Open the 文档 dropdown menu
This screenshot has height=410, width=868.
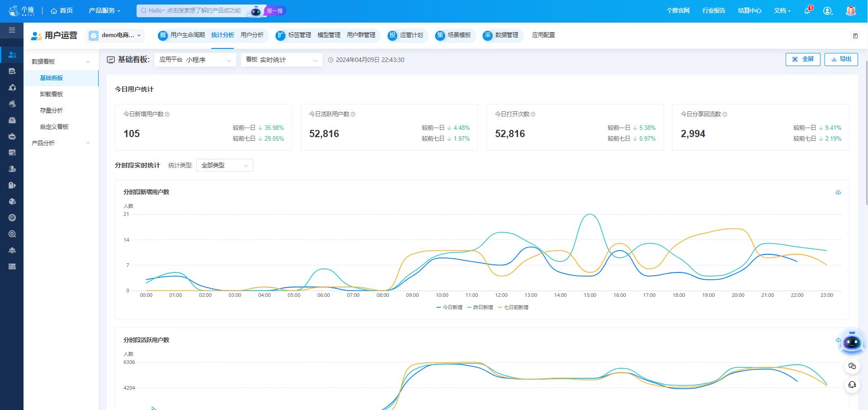point(782,10)
